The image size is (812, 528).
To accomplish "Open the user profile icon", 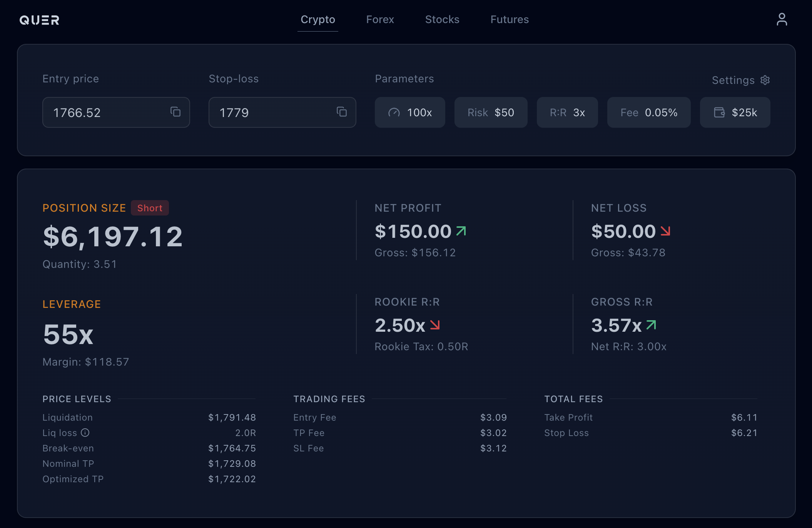I will (x=782, y=19).
